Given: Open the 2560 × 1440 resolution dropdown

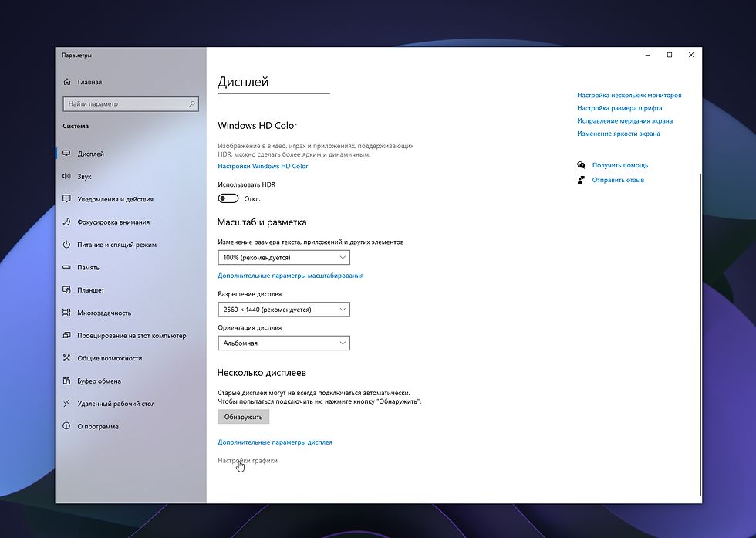Looking at the screenshot, I should [x=284, y=310].
